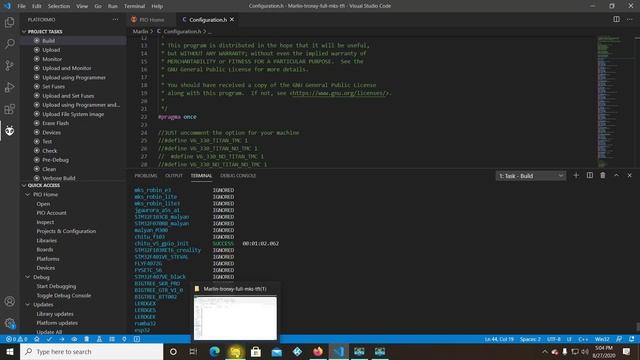Kill the terminal with trash icon
The height and width of the screenshot is (360, 640).
click(603, 176)
